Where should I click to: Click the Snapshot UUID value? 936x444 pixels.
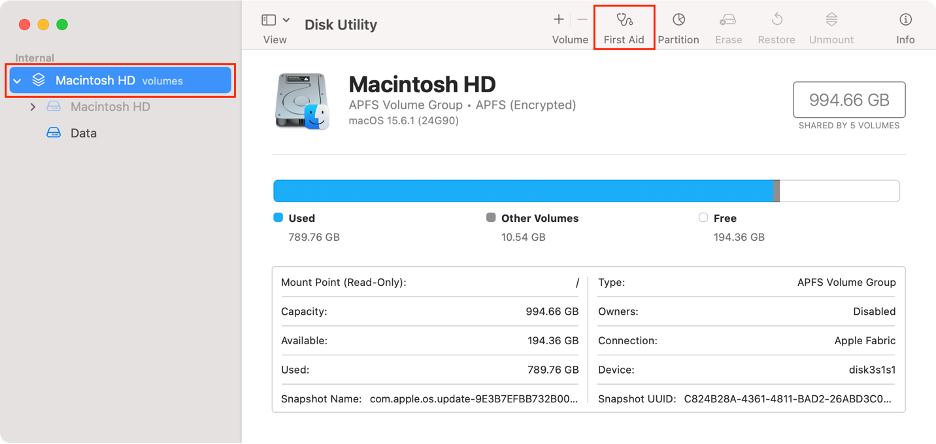790,399
